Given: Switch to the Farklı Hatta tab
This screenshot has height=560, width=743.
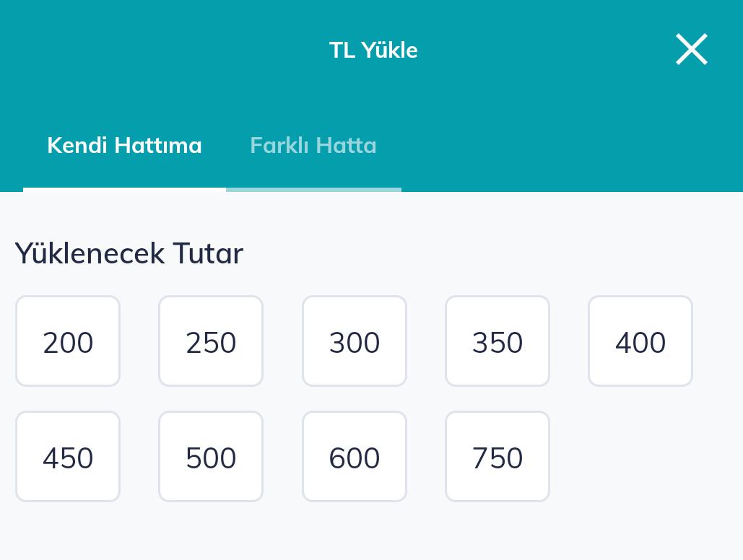Looking at the screenshot, I should coord(313,145).
